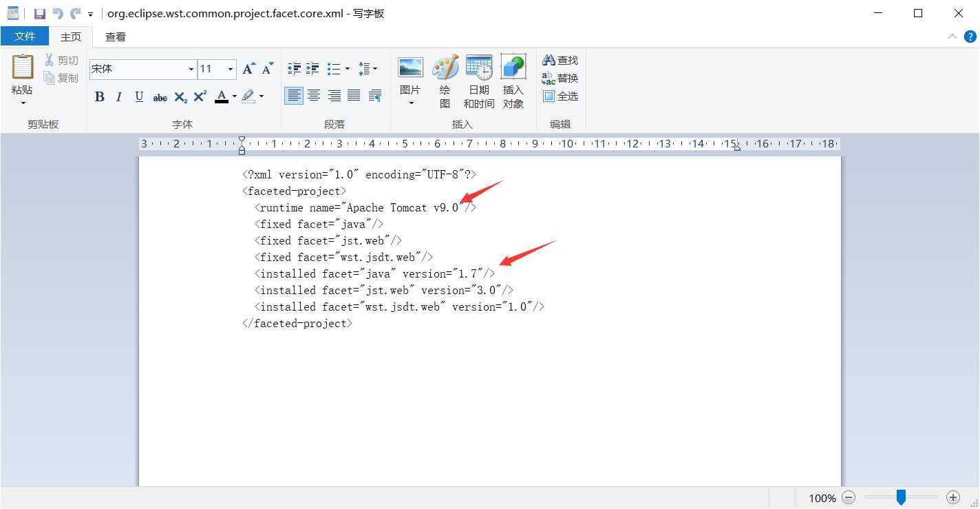Open the bullet list style dropdown

347,68
